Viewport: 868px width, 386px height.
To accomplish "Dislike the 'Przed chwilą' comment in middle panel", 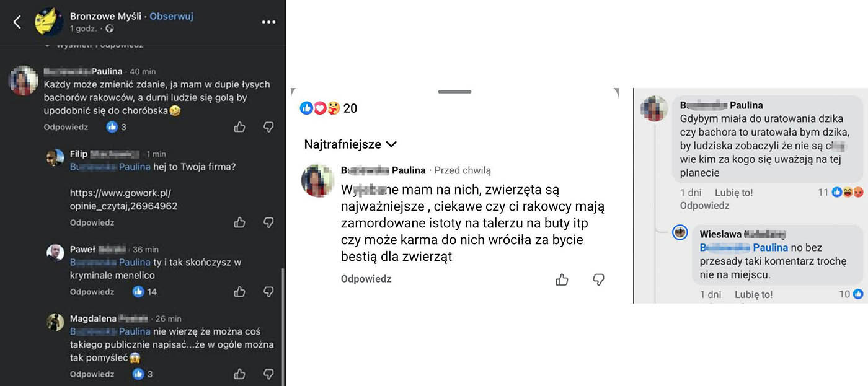I will [x=598, y=279].
